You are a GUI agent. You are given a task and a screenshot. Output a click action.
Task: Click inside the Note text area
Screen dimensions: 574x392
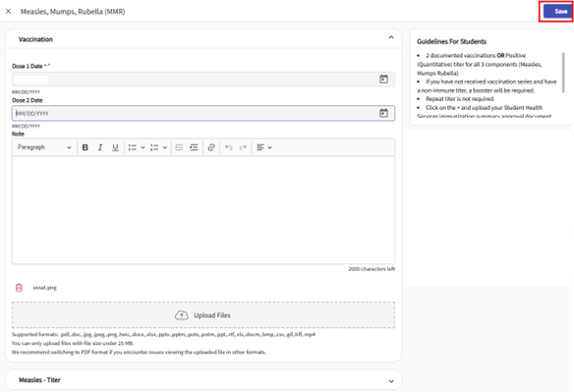(203, 209)
